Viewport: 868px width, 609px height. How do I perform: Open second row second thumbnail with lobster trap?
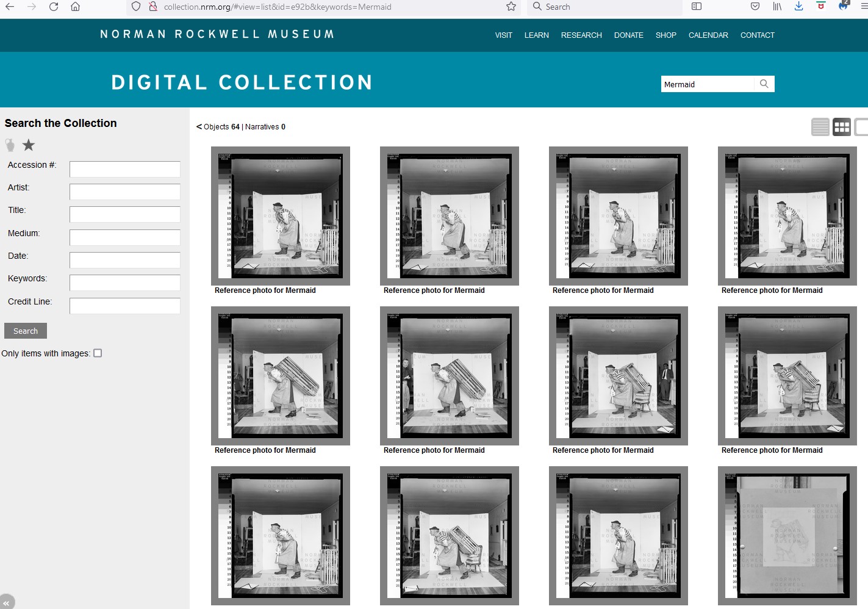pos(450,376)
